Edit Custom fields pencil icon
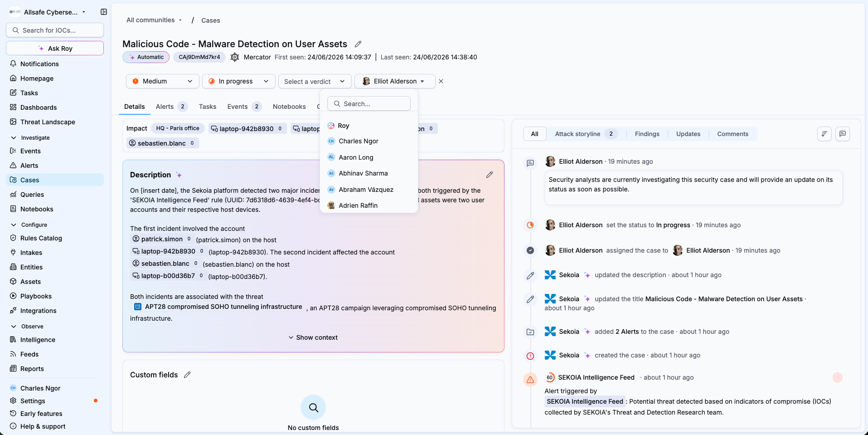 187,375
